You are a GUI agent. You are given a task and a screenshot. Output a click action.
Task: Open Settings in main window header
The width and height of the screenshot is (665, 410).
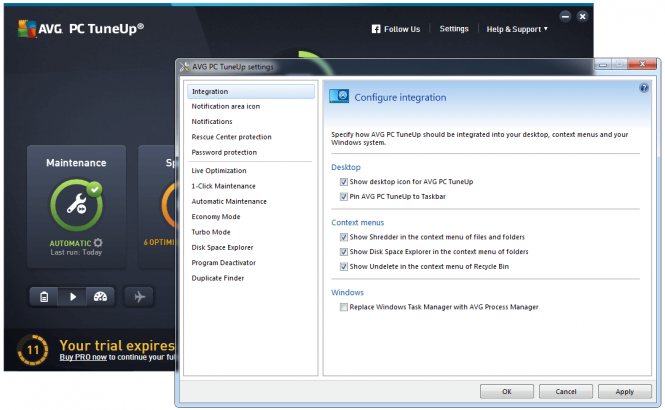point(454,29)
